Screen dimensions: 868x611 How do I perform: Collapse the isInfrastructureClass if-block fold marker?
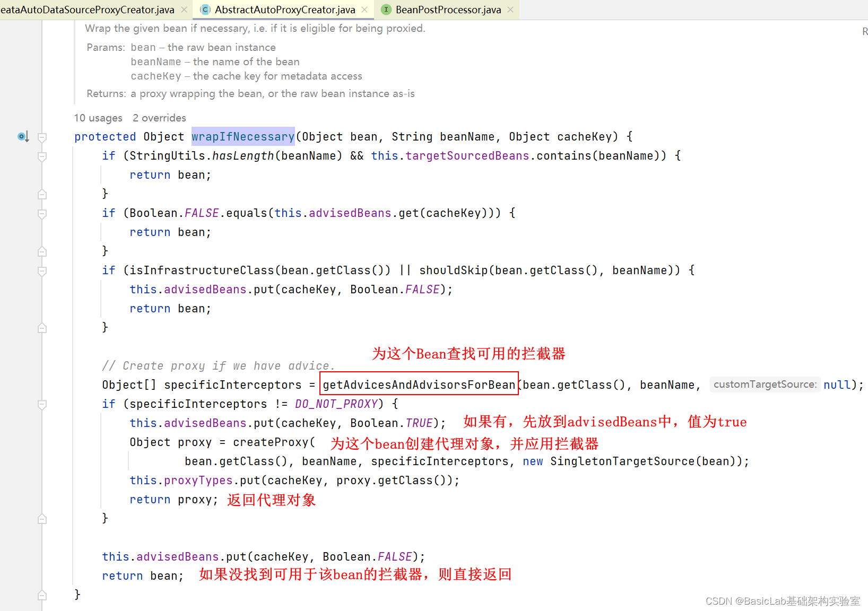42,271
